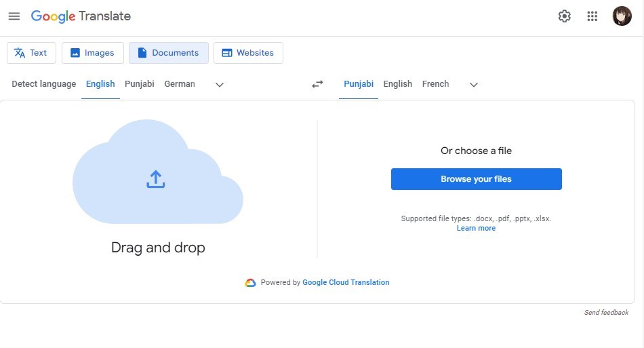Switch to the Text tab
This screenshot has height=348, width=644.
(x=31, y=53)
